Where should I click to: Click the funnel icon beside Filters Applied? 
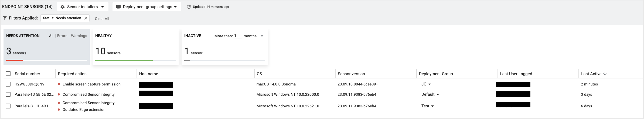tap(5, 18)
